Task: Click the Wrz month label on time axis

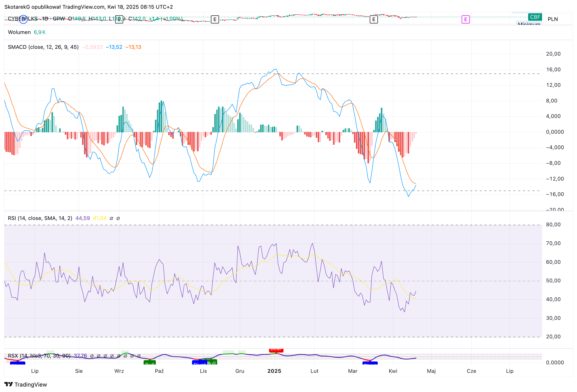Action: [119, 371]
